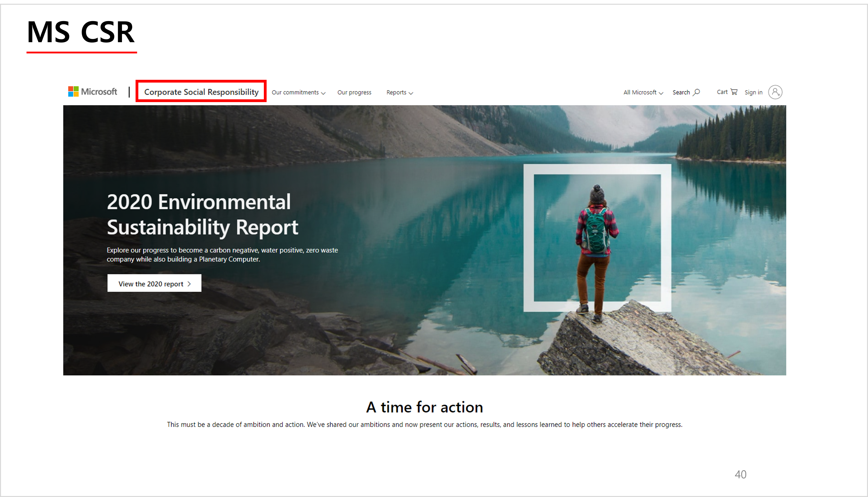Click the 2020 Environmental Sustainability Report headline
The width and height of the screenshot is (868, 497).
click(202, 214)
